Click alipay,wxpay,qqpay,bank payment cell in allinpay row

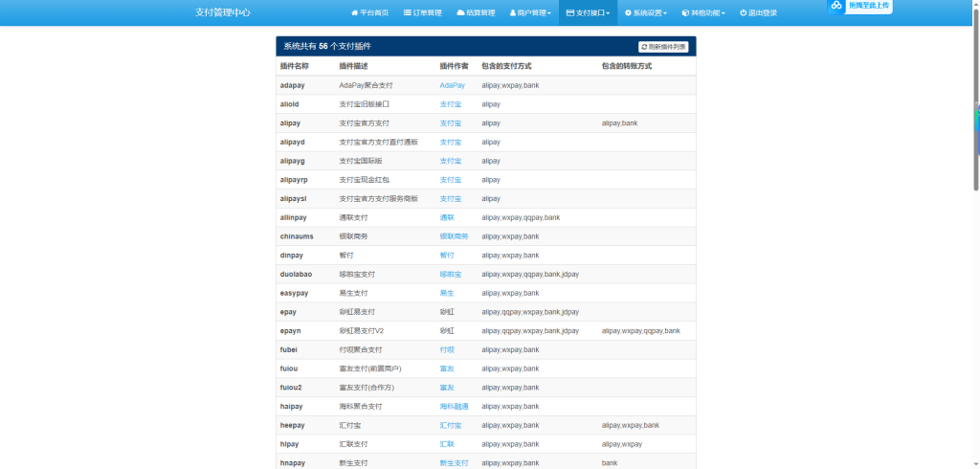(x=521, y=217)
